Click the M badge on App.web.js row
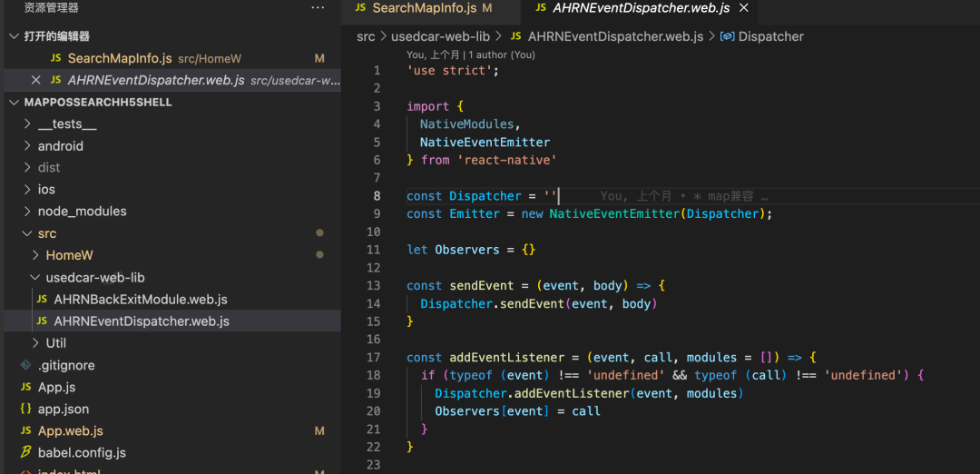 pyautogui.click(x=319, y=431)
